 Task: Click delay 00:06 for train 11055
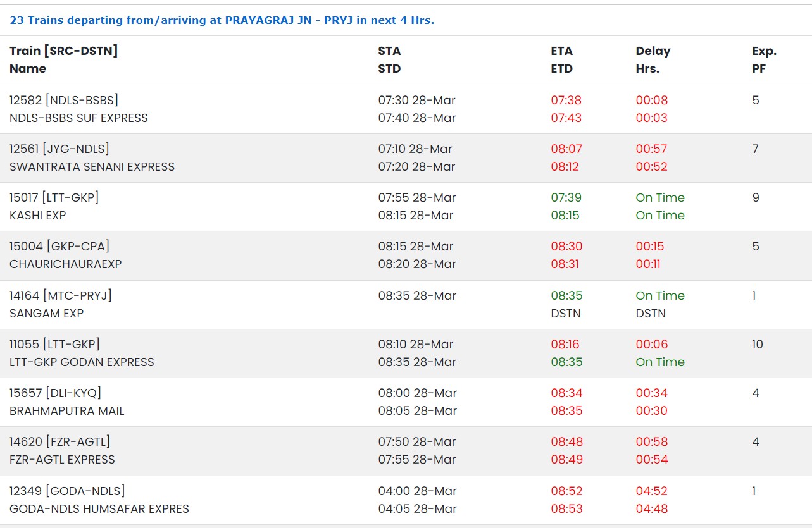click(652, 344)
